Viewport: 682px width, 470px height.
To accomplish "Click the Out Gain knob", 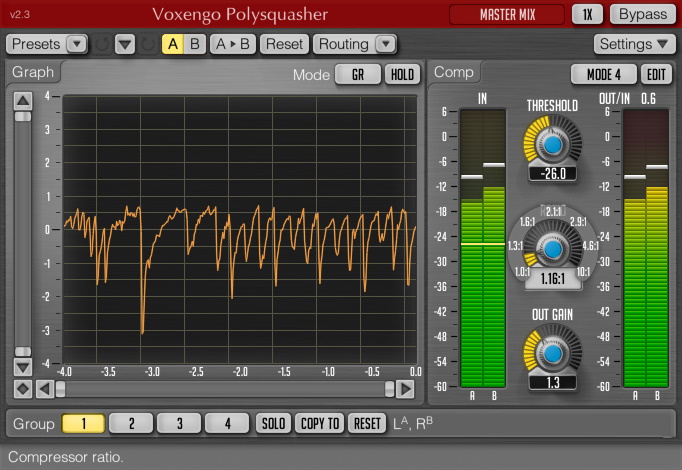I will click(552, 353).
